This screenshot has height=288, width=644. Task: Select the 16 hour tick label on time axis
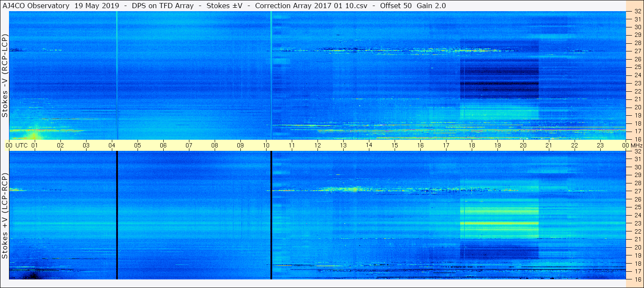click(420, 145)
